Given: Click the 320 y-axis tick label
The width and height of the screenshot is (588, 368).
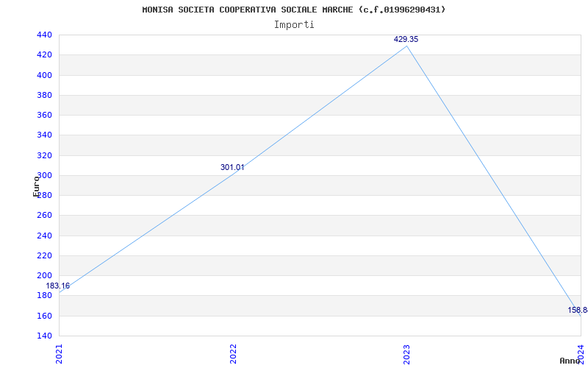Looking at the screenshot, I should pyautogui.click(x=44, y=155).
